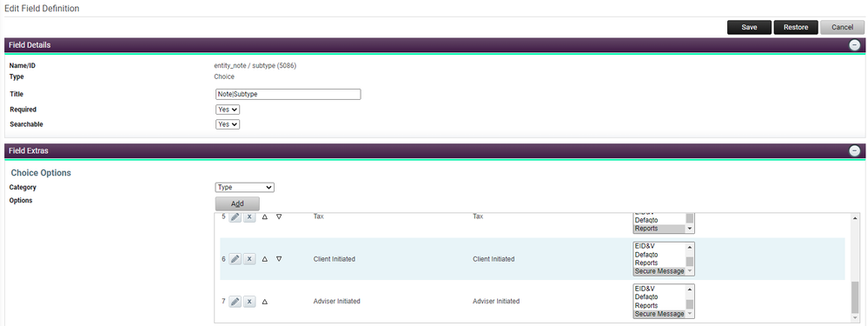
Task: Select Defaqto in Adviser Initiated listbox
Action: [x=659, y=297]
